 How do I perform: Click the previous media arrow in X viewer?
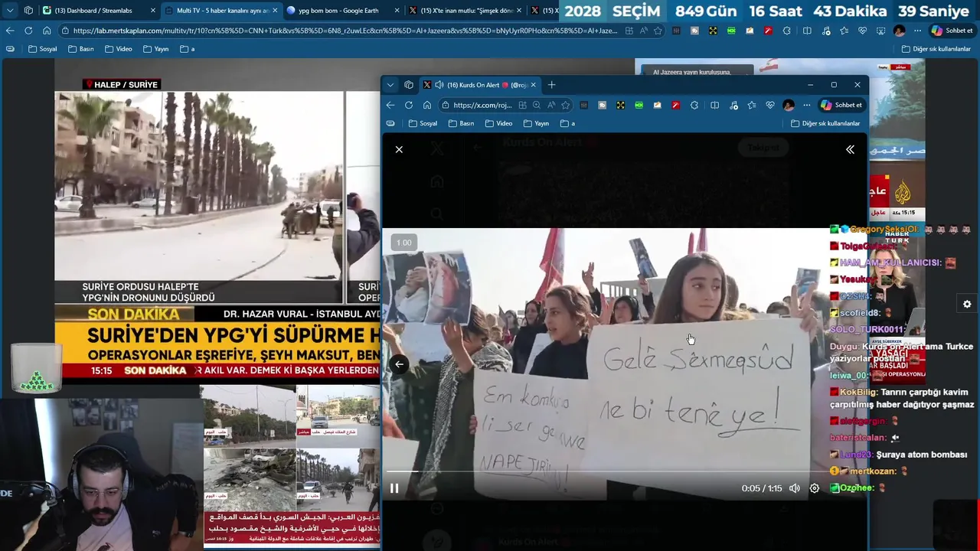pos(399,364)
